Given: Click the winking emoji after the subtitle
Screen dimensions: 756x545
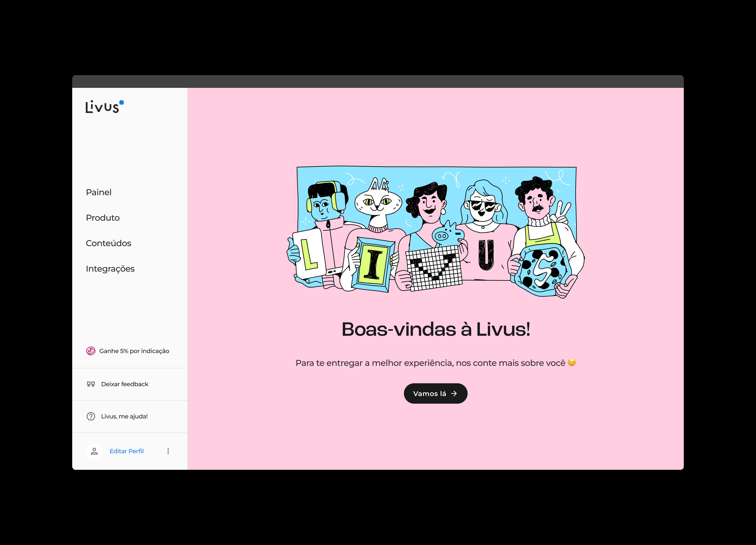Looking at the screenshot, I should 572,362.
